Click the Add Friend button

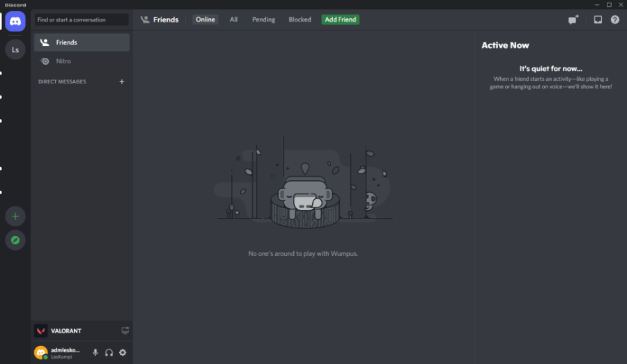click(x=340, y=19)
